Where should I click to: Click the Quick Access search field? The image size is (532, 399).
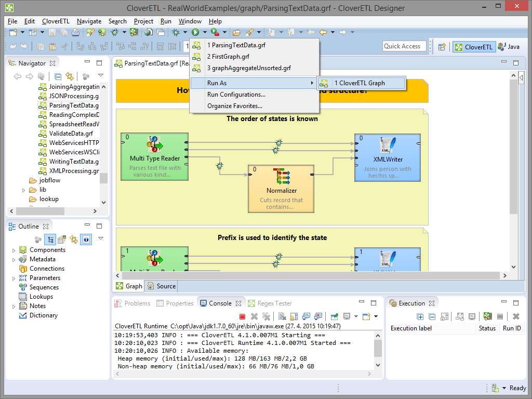point(404,46)
